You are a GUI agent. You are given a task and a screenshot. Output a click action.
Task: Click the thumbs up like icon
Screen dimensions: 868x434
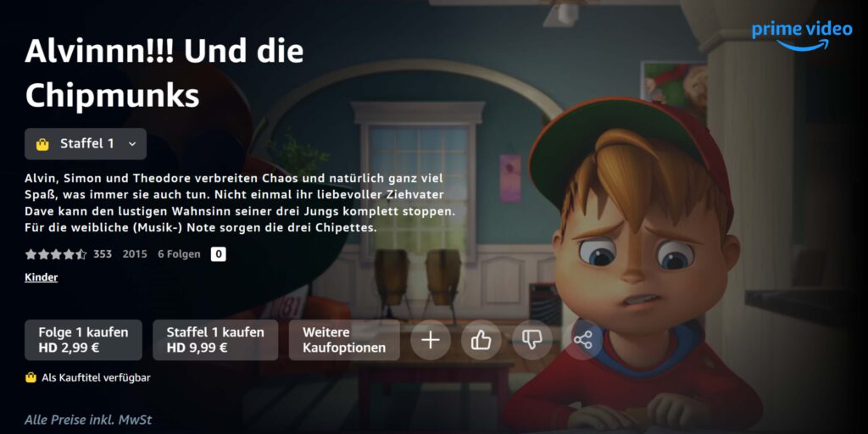[481, 340]
